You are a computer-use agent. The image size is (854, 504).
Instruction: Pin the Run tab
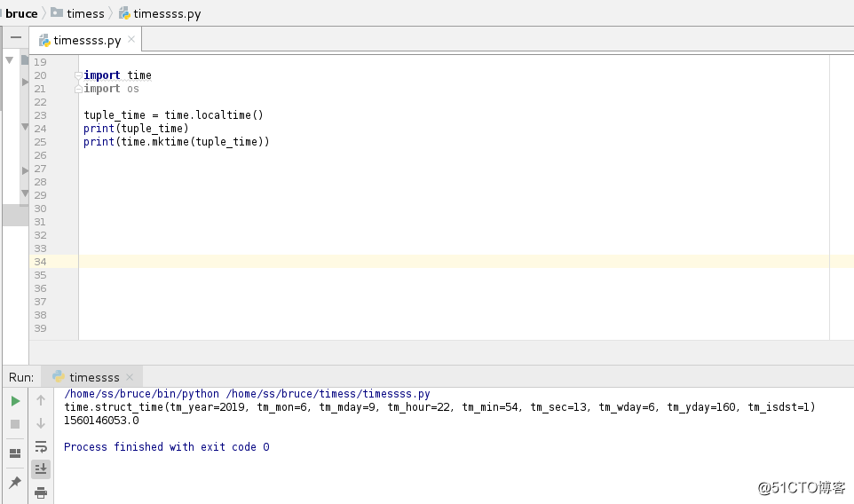[x=15, y=482]
